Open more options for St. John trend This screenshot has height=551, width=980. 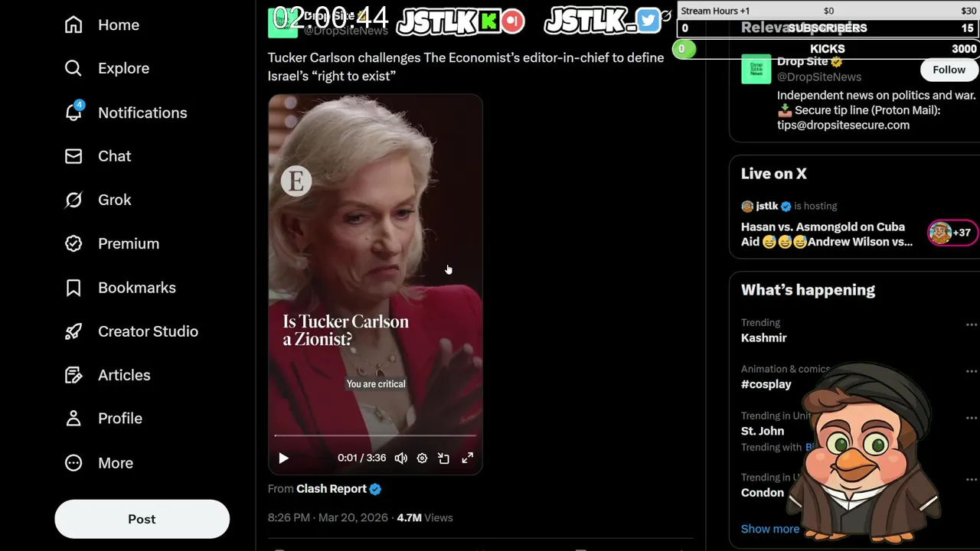point(971,418)
